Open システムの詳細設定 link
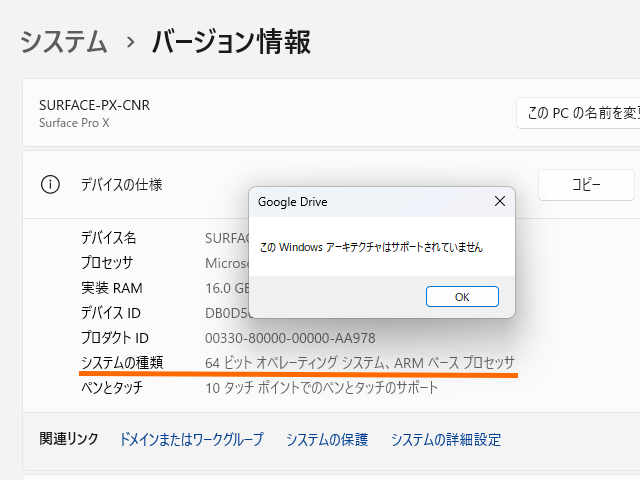This screenshot has width=640, height=480. click(x=446, y=440)
